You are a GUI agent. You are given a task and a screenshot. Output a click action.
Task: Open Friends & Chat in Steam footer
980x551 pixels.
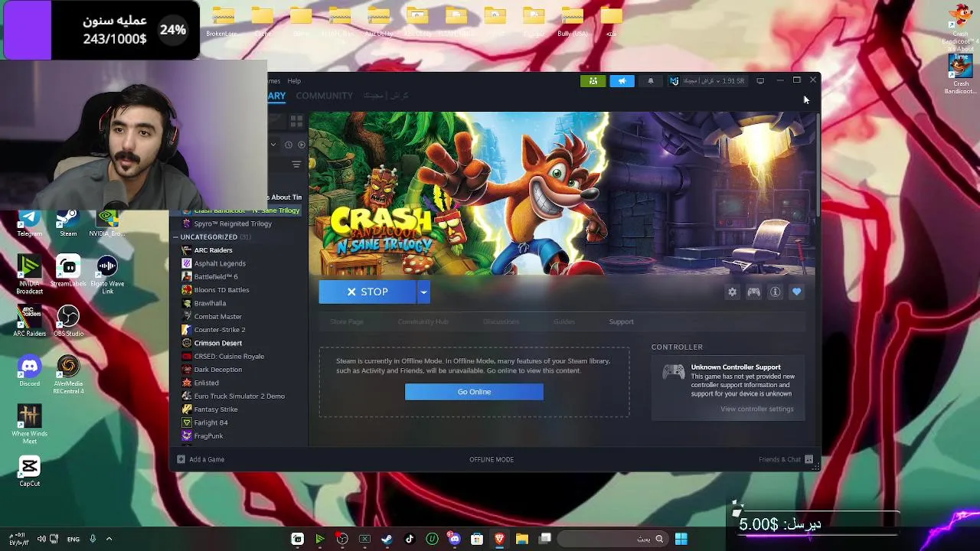[786, 459]
